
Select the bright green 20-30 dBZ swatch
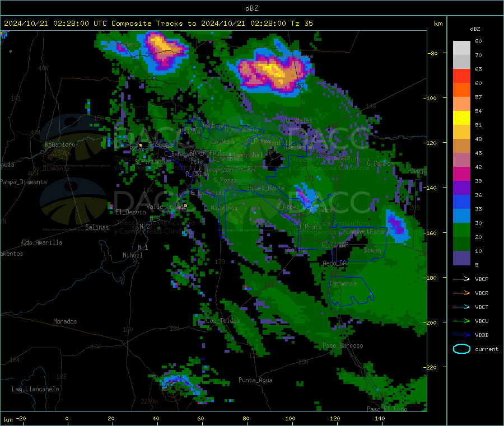click(461, 230)
